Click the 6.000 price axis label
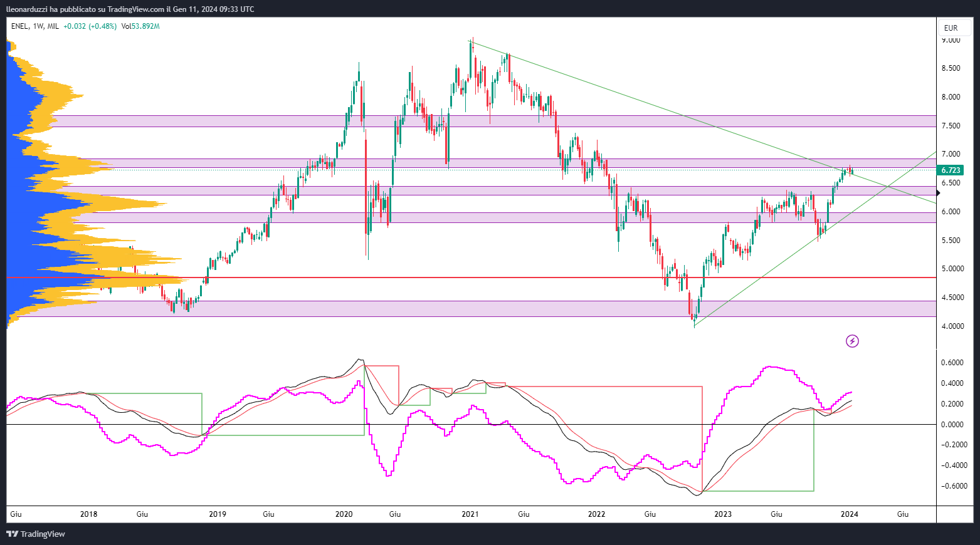Screen dimensions: 980x545 [951, 212]
